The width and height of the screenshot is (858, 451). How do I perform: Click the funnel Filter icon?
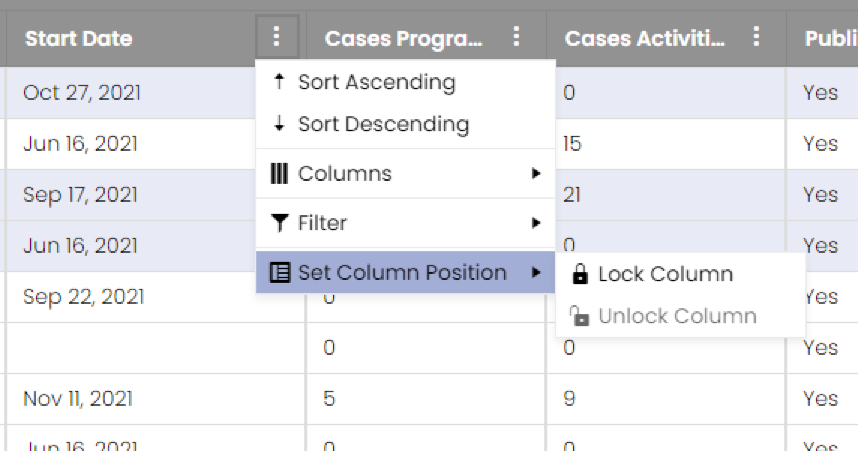coord(279,223)
